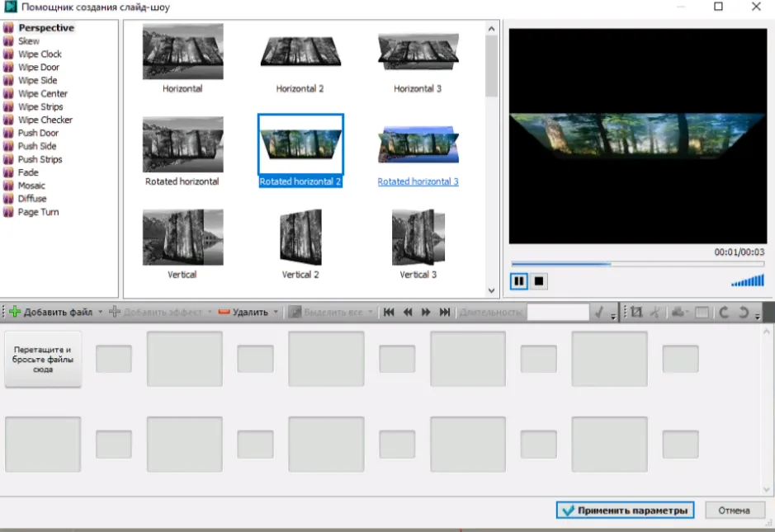Go to next slide with forward icon

(x=426, y=312)
